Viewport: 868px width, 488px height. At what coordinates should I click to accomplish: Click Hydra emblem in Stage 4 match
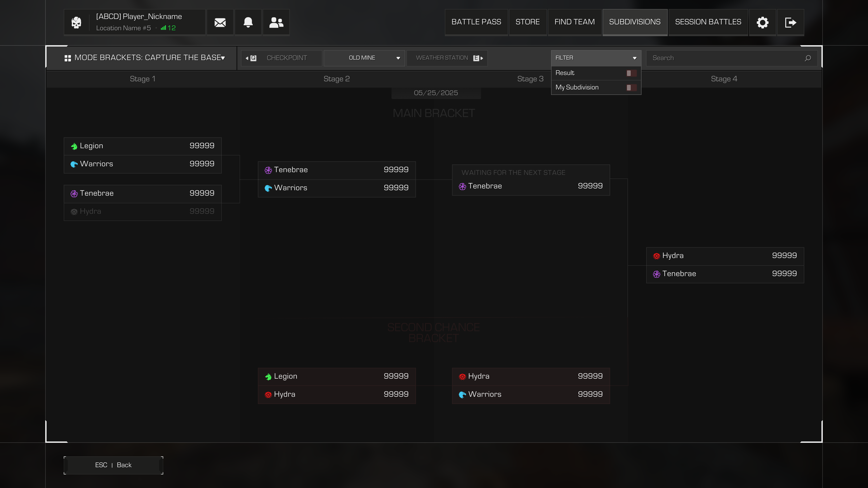656,256
